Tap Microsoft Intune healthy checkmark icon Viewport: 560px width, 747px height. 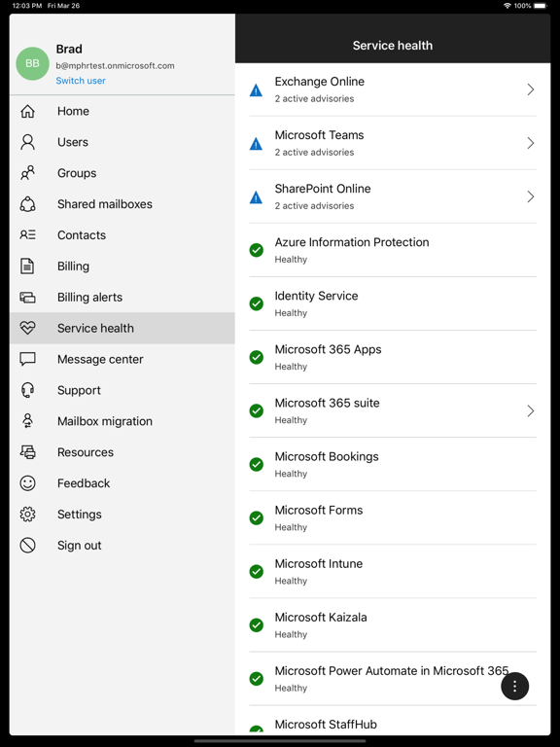click(257, 572)
